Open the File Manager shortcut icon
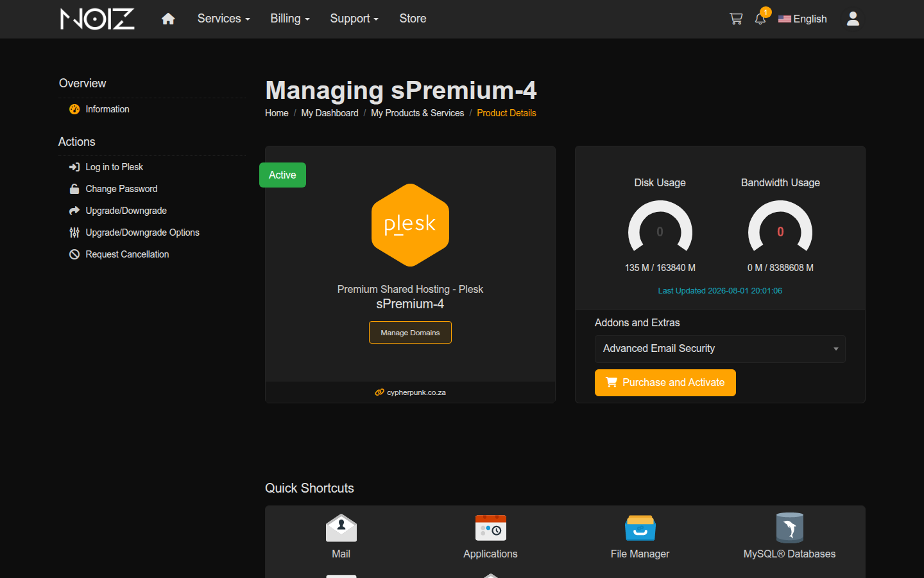The width and height of the screenshot is (924, 578). 640,528
